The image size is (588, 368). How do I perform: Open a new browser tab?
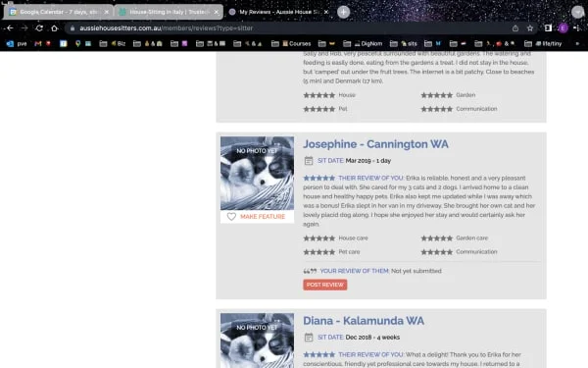[x=343, y=12]
